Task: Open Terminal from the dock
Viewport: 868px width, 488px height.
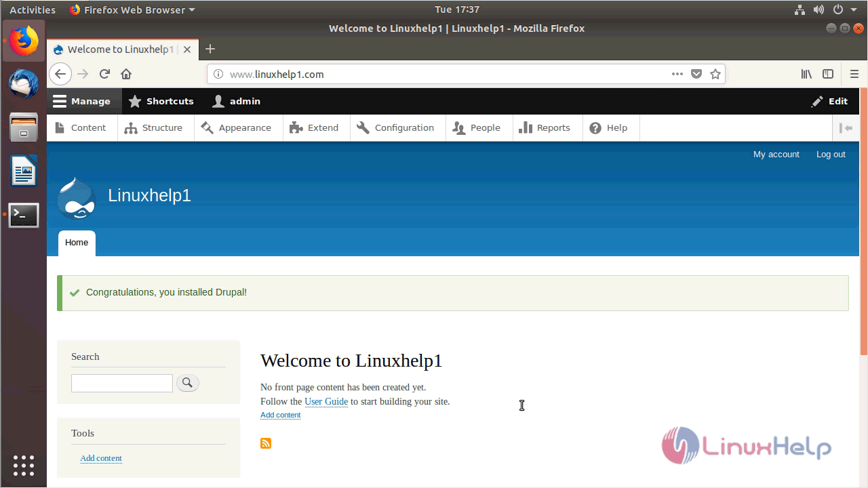Action: (x=24, y=215)
